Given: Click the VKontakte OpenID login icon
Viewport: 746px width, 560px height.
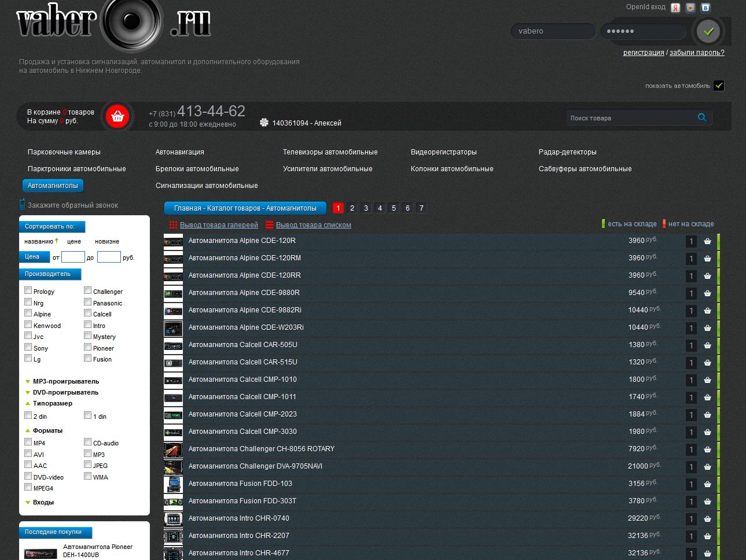Looking at the screenshot, I should pos(705,8).
